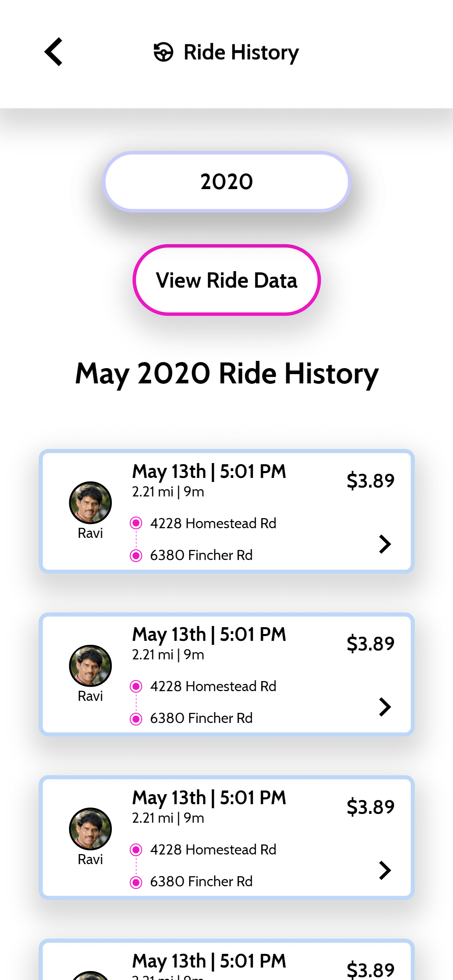Click the steering wheel Ride History icon
Viewport: 453px width, 980px height.
163,52
